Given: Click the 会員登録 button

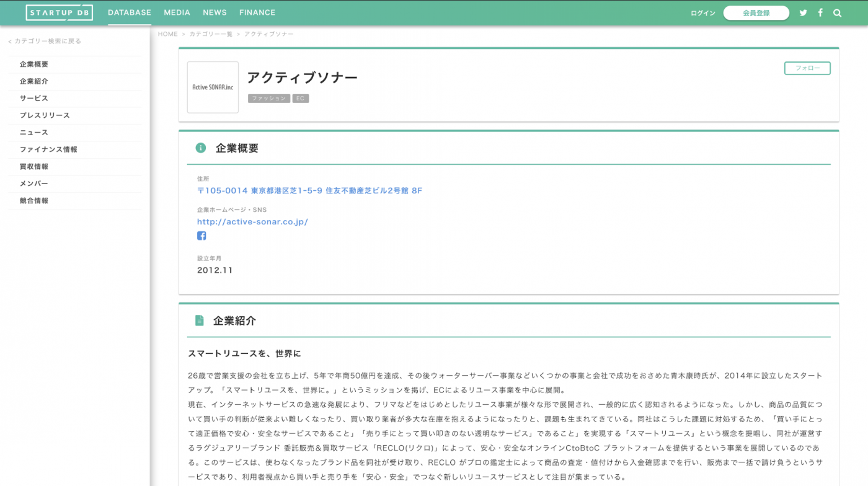Looking at the screenshot, I should click(756, 13).
